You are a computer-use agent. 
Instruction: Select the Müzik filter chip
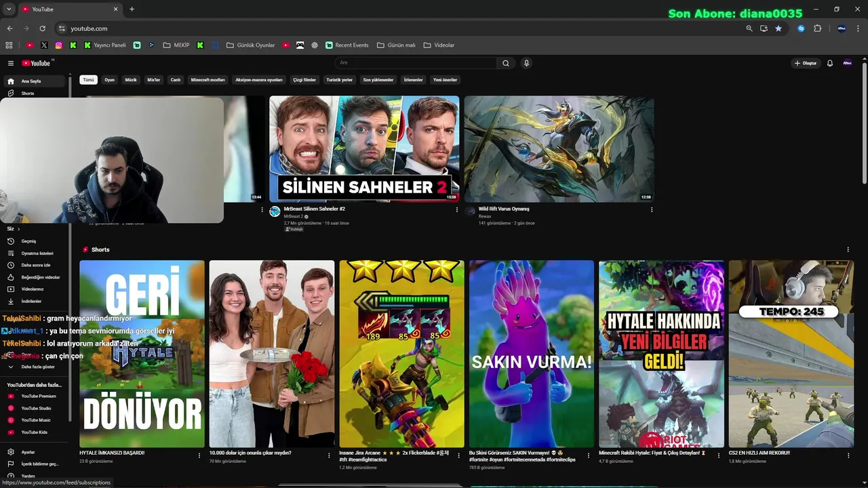(x=131, y=80)
